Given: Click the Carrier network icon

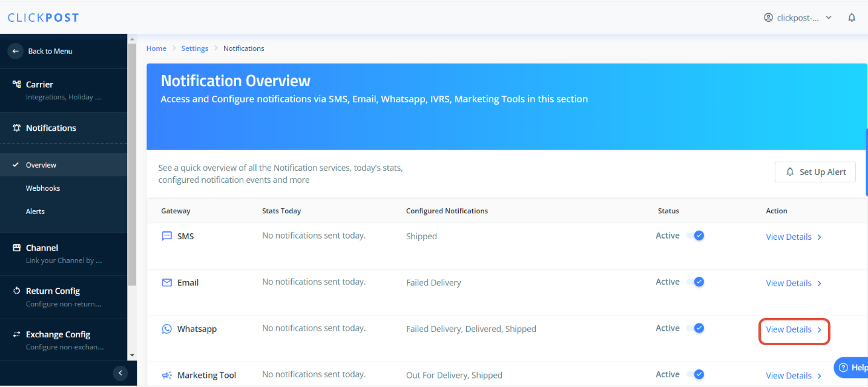Looking at the screenshot, I should point(17,84).
